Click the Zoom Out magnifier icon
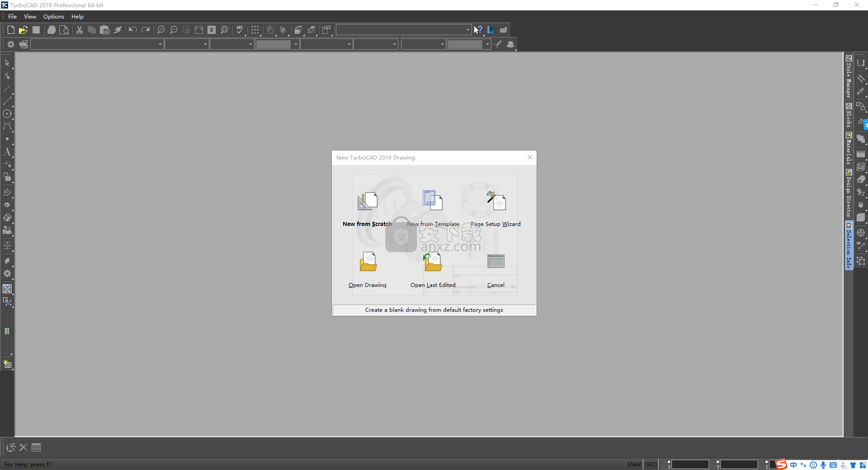Screen dimensions: 868x470 tap(174, 30)
